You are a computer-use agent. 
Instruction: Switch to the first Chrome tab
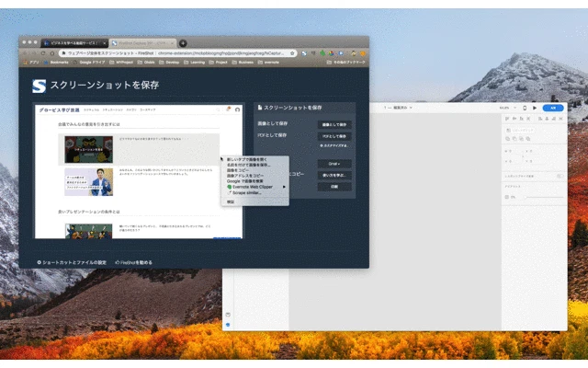click(x=74, y=43)
